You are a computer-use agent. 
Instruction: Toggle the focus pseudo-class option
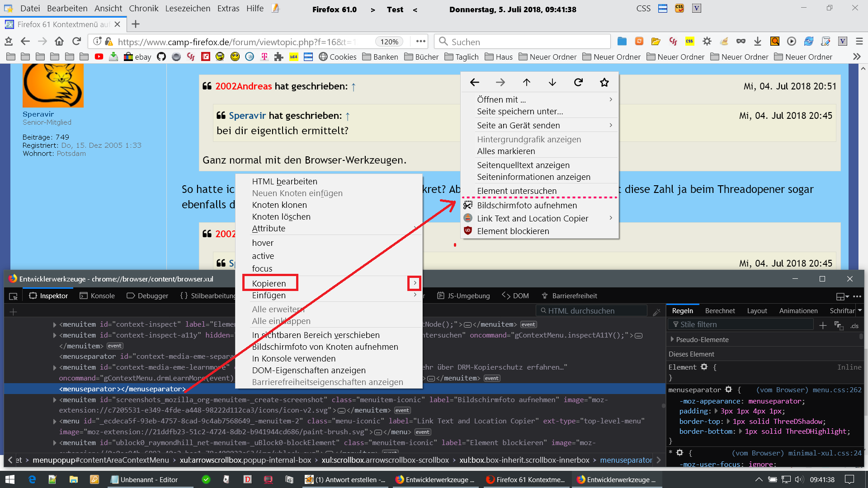point(262,268)
